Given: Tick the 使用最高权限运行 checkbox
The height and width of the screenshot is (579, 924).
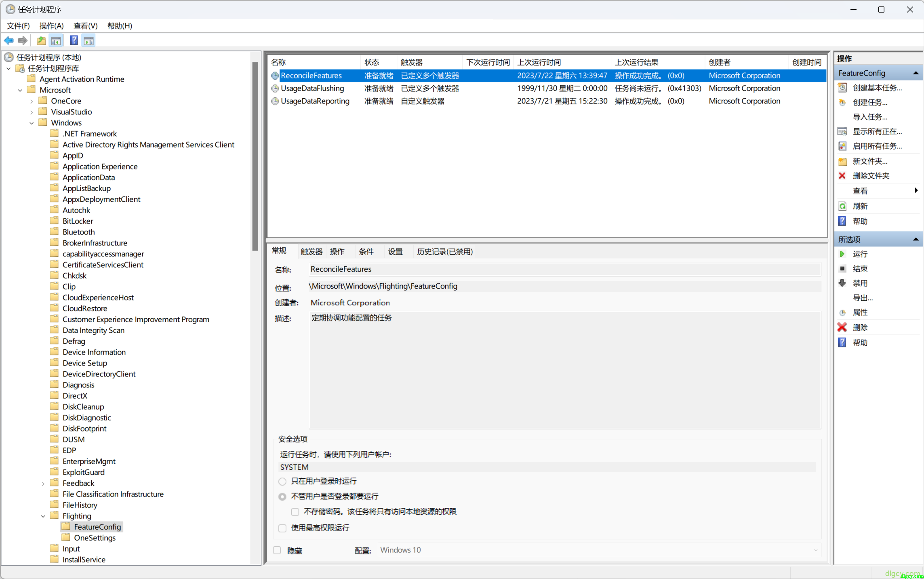Looking at the screenshot, I should (282, 528).
